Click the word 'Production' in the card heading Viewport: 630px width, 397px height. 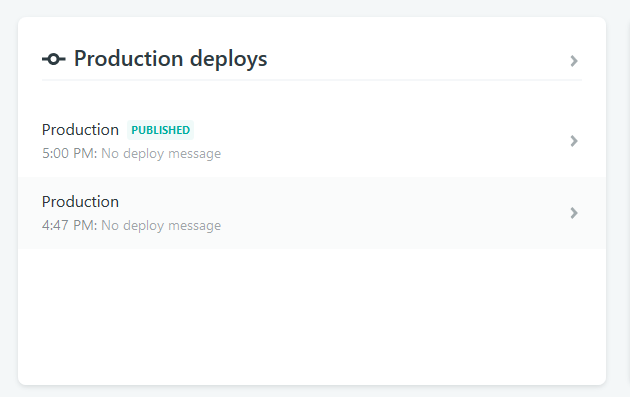pos(129,59)
